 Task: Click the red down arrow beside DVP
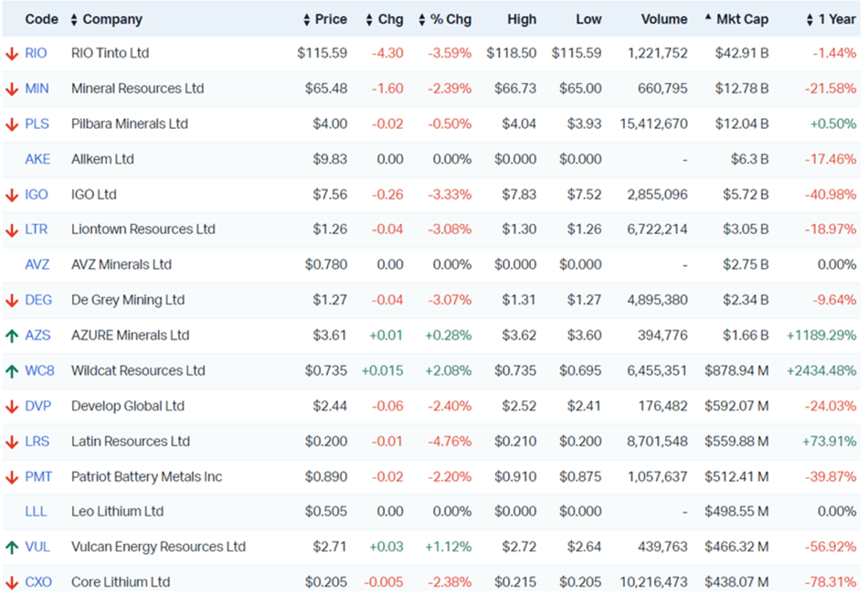click(x=12, y=407)
